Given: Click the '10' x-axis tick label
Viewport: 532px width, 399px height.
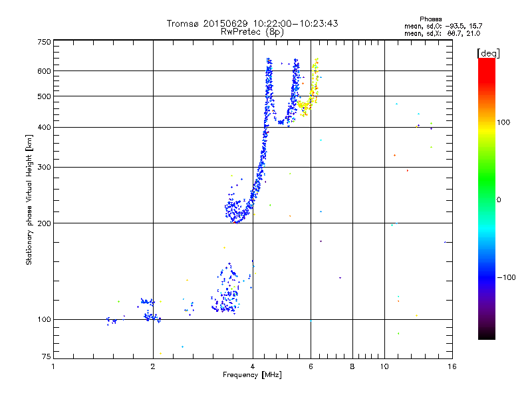Looking at the screenshot, I should tap(384, 366).
